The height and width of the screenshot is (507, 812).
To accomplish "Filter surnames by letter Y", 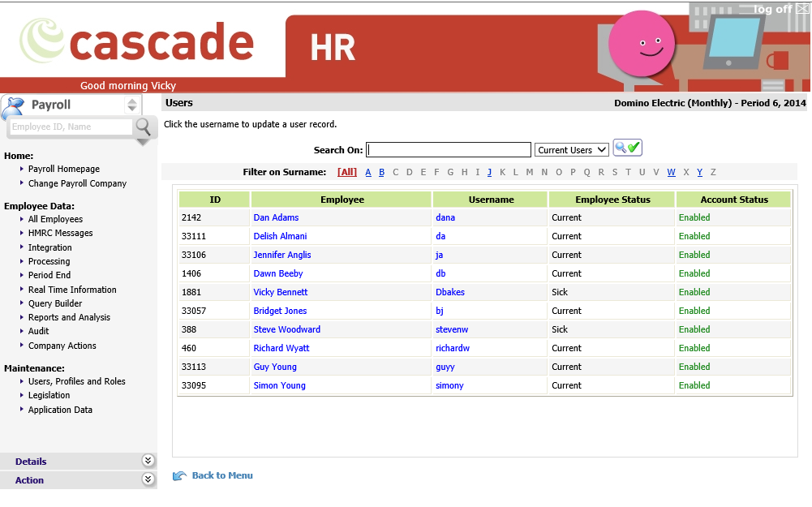I will [699, 172].
